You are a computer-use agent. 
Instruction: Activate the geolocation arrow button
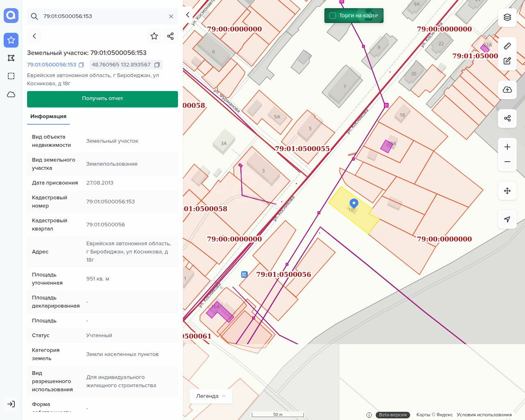click(507, 219)
